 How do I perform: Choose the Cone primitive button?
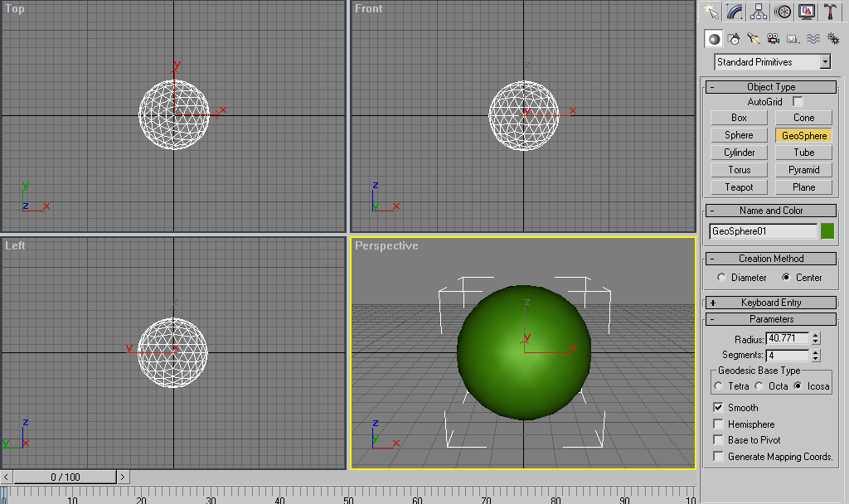pyautogui.click(x=803, y=118)
